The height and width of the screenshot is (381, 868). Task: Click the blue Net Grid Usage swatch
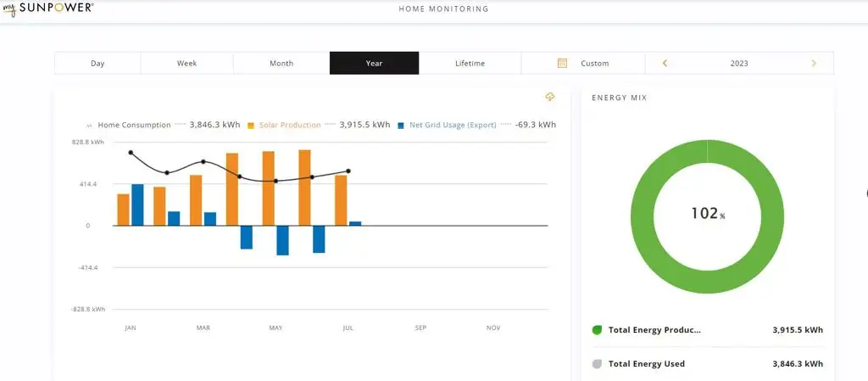pos(401,126)
